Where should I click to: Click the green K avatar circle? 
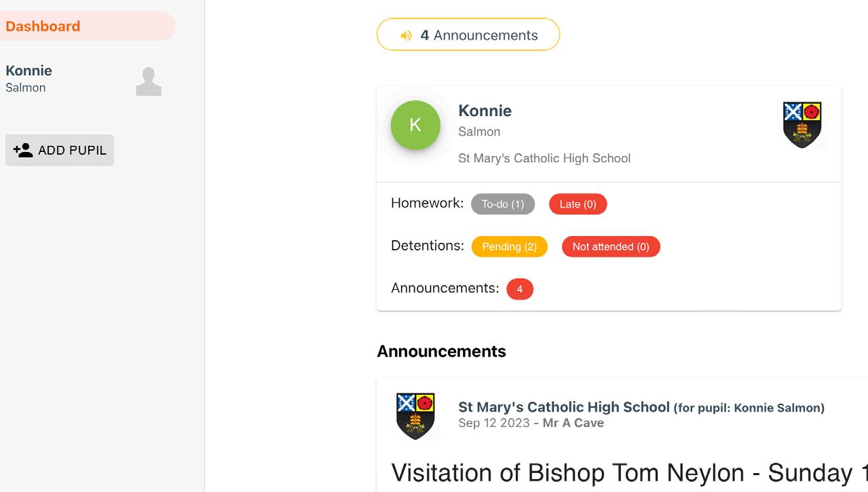pos(415,126)
